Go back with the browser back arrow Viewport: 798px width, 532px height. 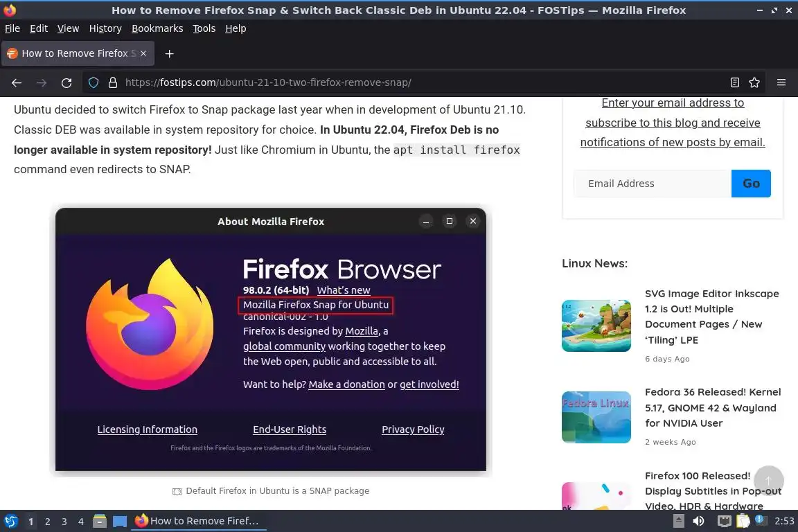pos(17,82)
